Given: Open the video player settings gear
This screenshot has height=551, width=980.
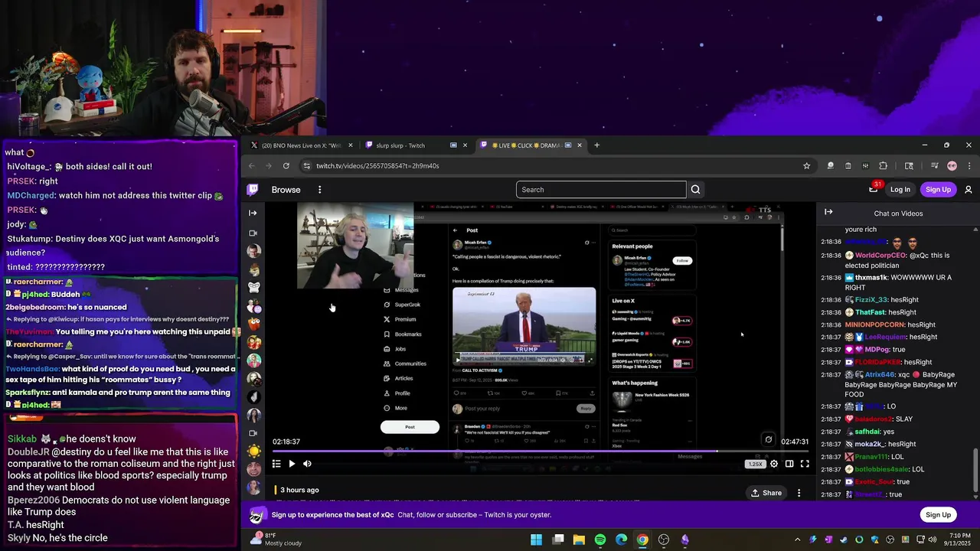Looking at the screenshot, I should [x=774, y=464].
